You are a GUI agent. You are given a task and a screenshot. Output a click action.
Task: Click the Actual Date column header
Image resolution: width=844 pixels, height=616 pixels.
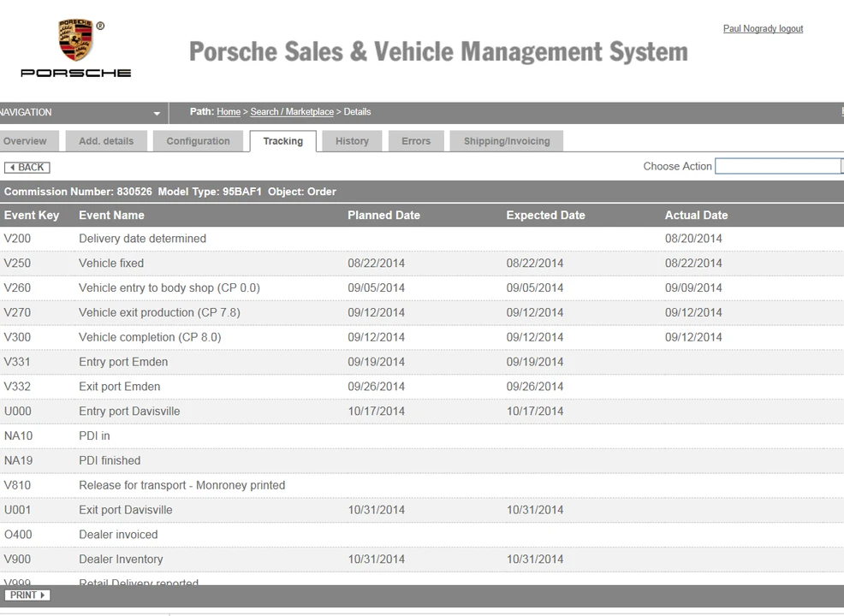697,216
